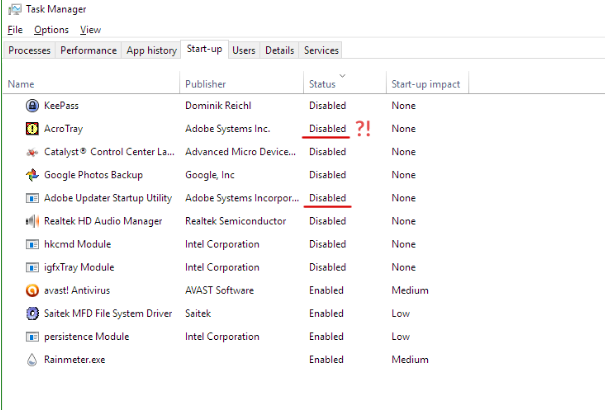Click the Advanced Micro Device publisher cell
This screenshot has width=605, height=410.
240,152
